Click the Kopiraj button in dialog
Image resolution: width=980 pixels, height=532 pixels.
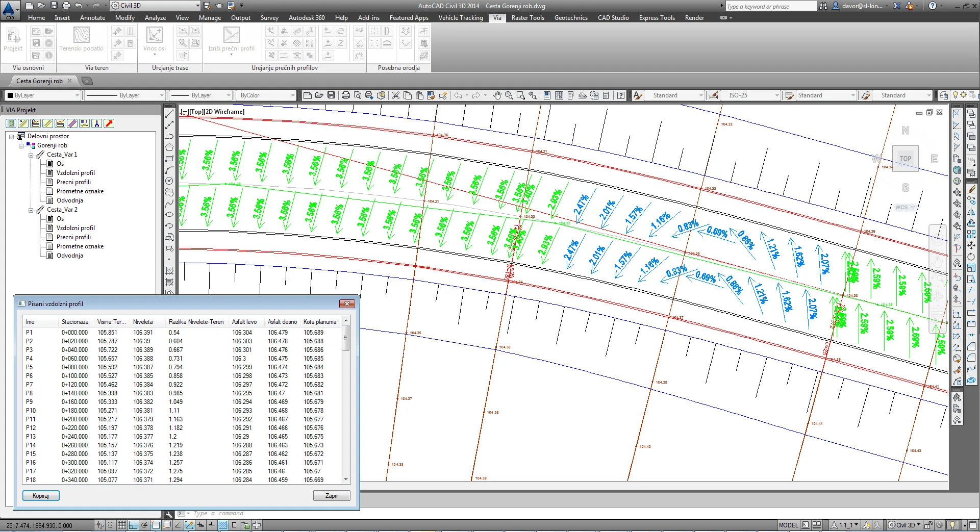pos(41,496)
